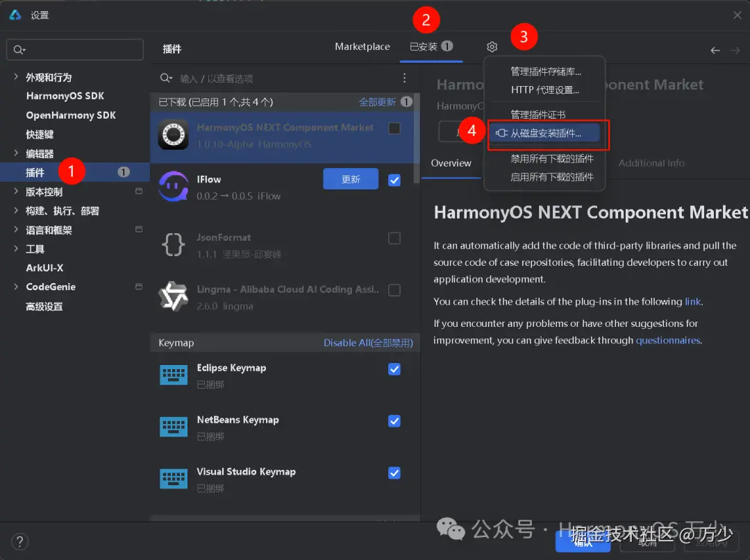Open the plugin settings gear icon

[492, 46]
